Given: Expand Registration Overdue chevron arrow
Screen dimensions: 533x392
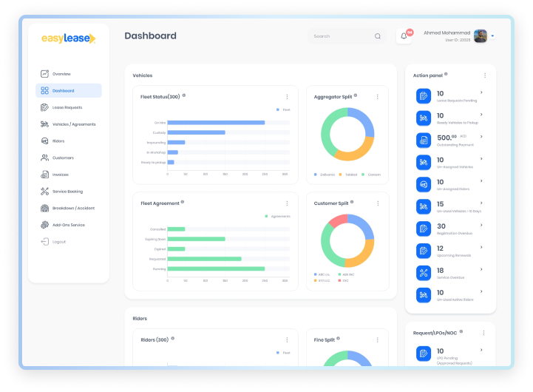Looking at the screenshot, I should point(481,226).
